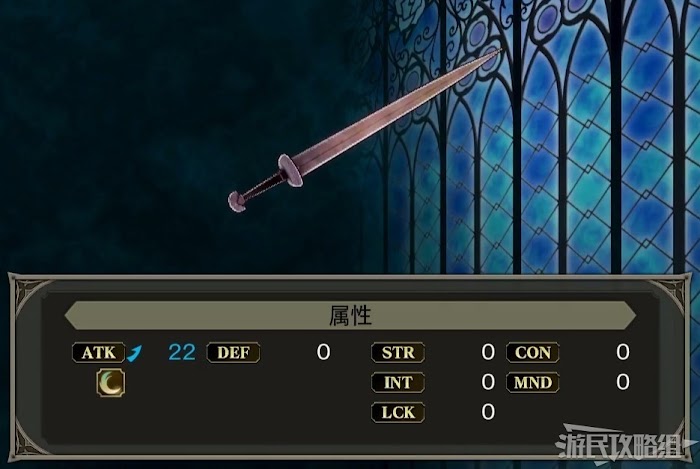This screenshot has height=469, width=700.
Task: Click the STR stat badge
Action: click(x=398, y=353)
